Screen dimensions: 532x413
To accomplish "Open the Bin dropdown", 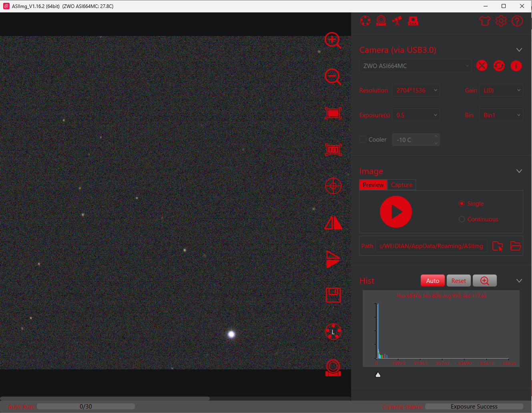I will [x=501, y=115].
